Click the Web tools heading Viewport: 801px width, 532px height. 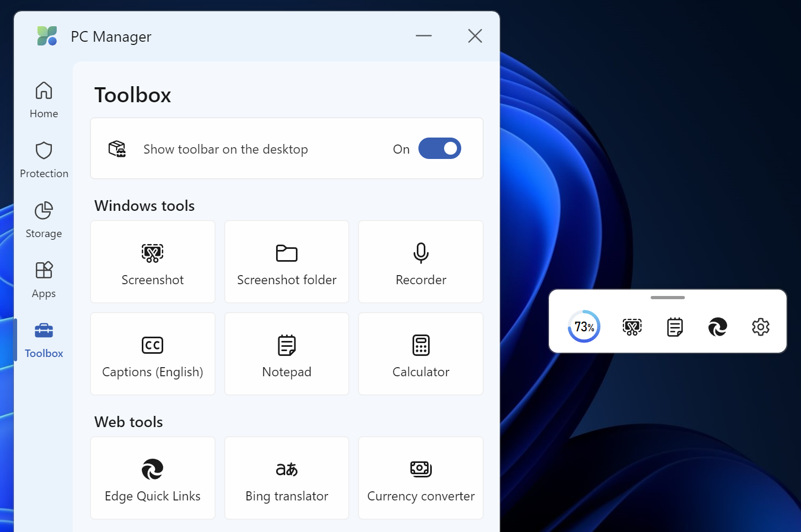(x=128, y=422)
